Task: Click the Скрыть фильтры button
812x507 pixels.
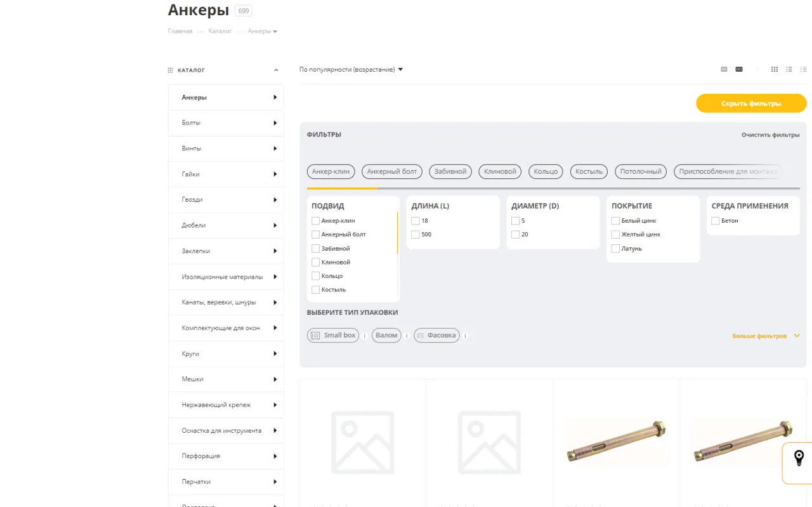Action: (750, 103)
